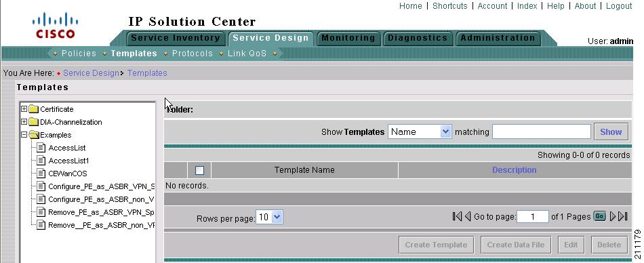Open the Rows per page dropdown
Screen dimensions: 644x263
click(269, 218)
